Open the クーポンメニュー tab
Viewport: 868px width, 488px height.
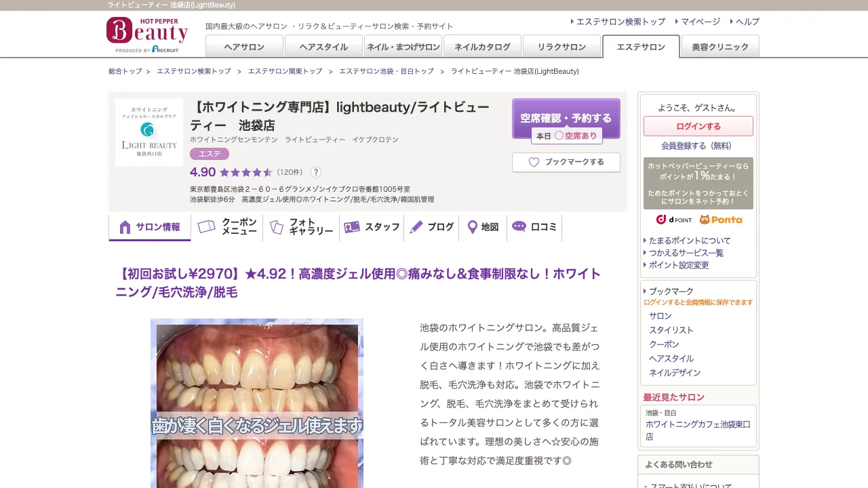pyautogui.click(x=227, y=227)
